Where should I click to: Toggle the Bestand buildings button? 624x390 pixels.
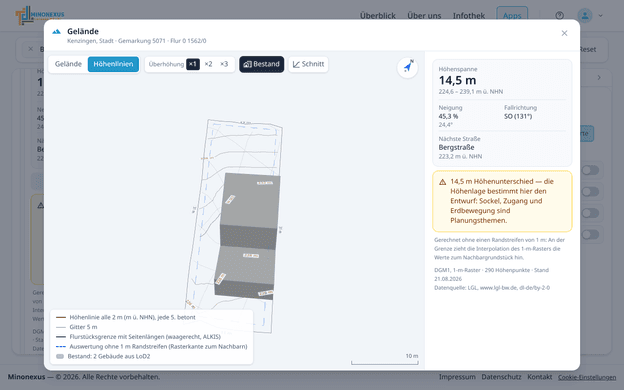coord(261,64)
